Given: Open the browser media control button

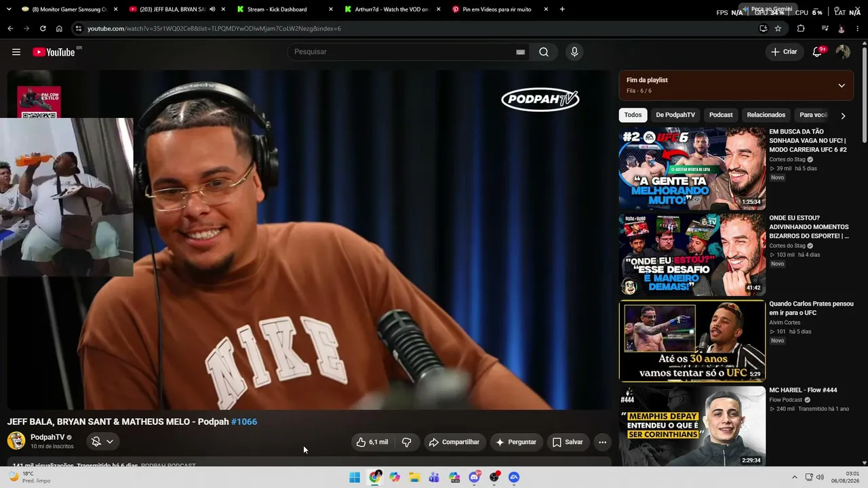Looking at the screenshot, I should pyautogui.click(x=825, y=28).
